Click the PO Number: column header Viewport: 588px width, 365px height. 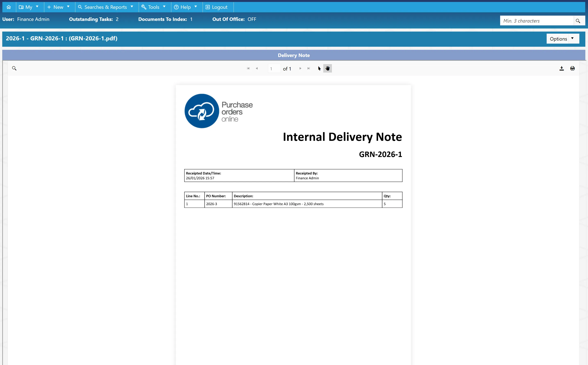coord(218,196)
